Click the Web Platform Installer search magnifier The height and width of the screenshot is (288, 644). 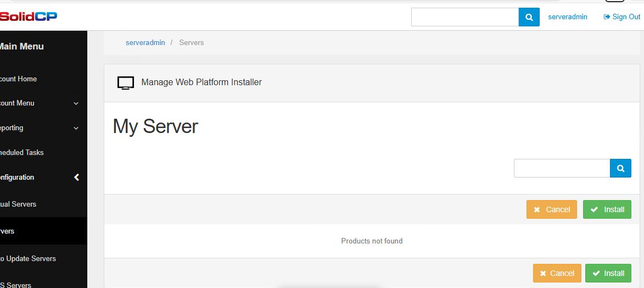620,168
